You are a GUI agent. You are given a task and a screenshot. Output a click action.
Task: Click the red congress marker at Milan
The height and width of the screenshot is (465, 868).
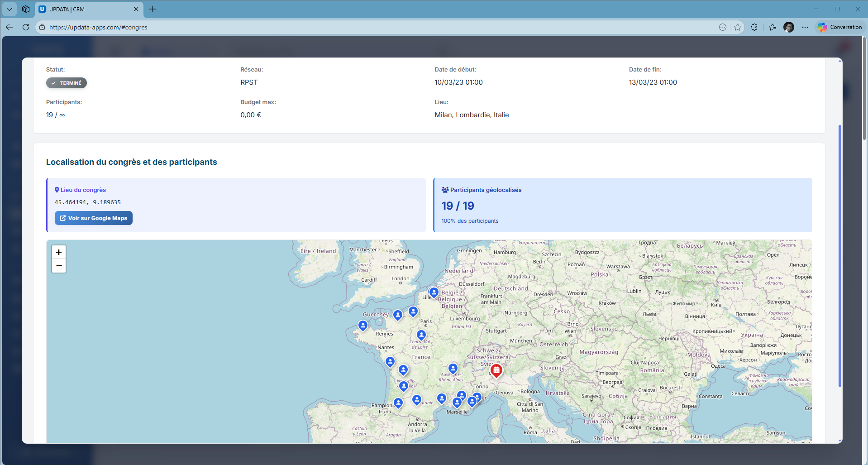tap(496, 370)
